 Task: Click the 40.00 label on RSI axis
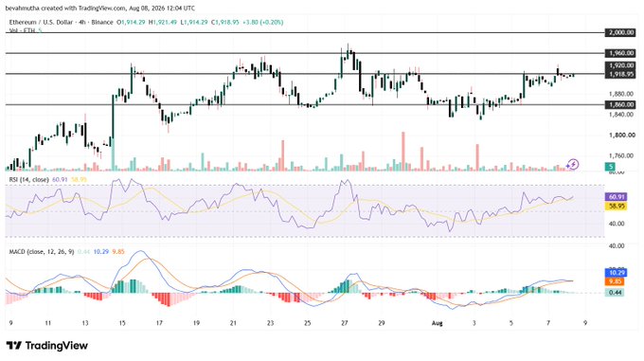pos(617,224)
